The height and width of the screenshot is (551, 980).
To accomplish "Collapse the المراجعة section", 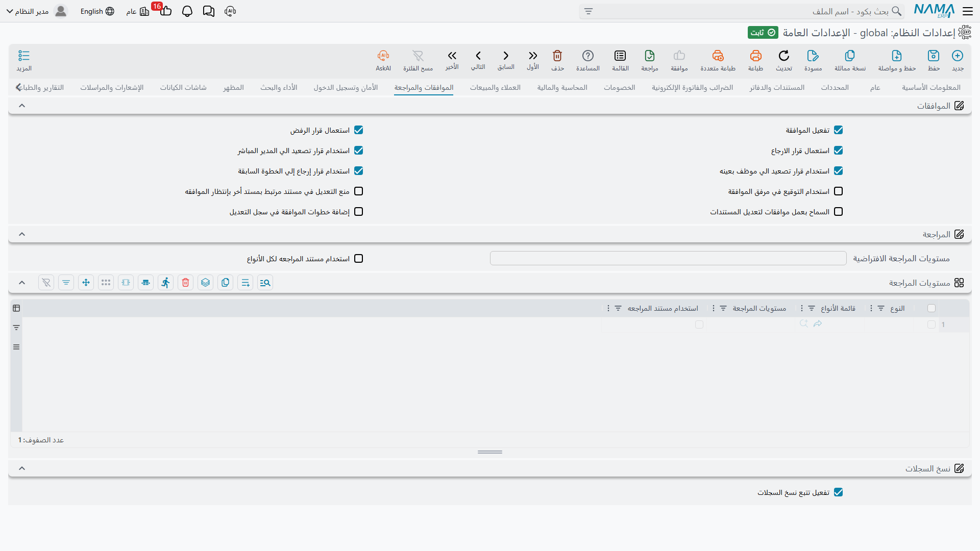I will tap(22, 234).
